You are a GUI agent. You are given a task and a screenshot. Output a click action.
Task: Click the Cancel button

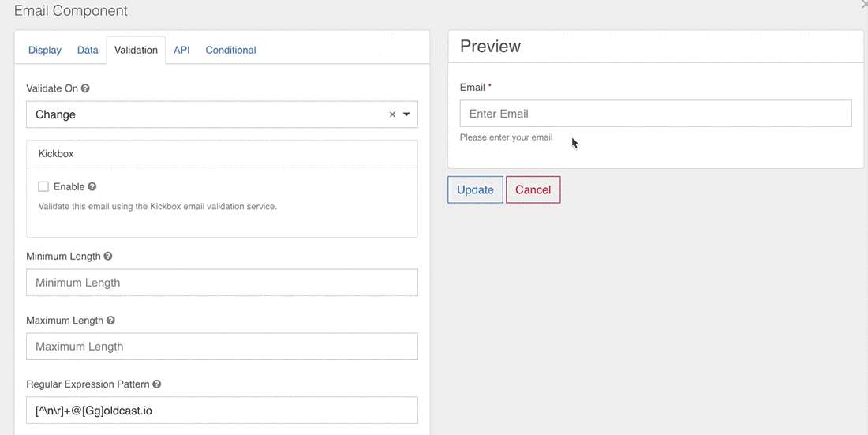point(533,189)
